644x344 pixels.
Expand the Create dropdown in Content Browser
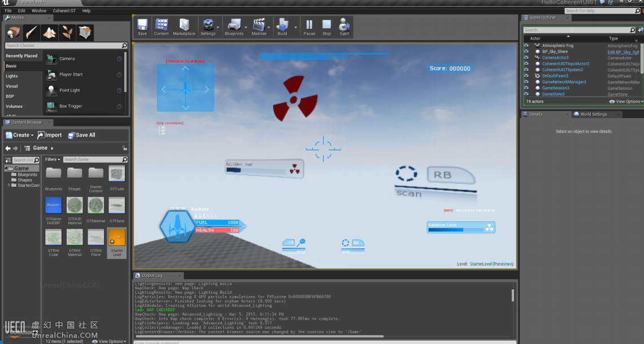coord(20,135)
